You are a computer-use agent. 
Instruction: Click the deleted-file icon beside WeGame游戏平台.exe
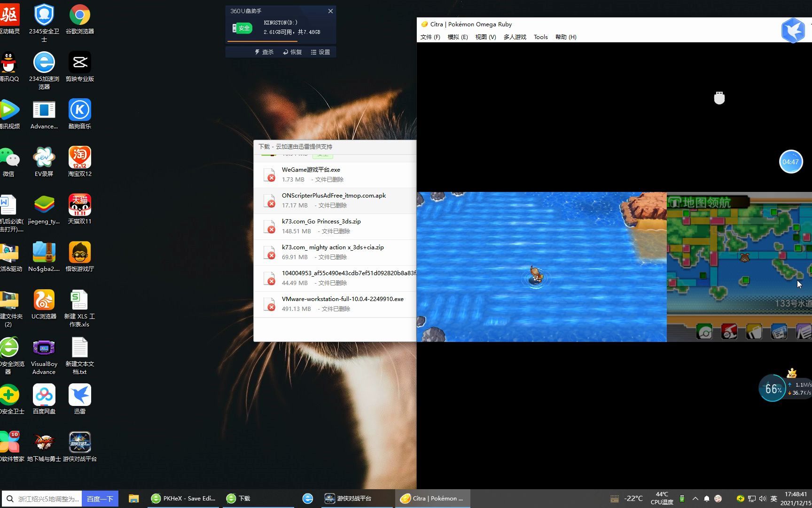tap(269, 175)
